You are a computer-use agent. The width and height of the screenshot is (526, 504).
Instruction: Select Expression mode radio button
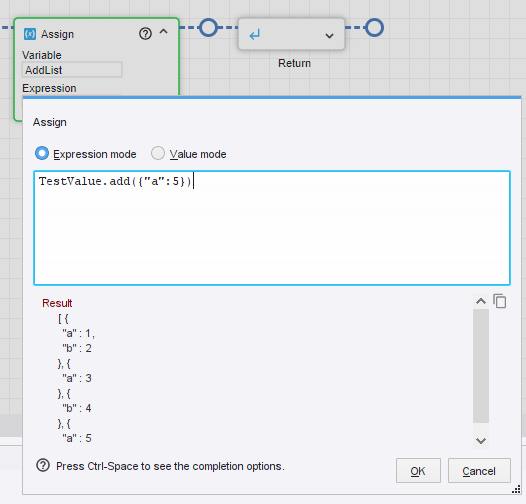(x=42, y=153)
